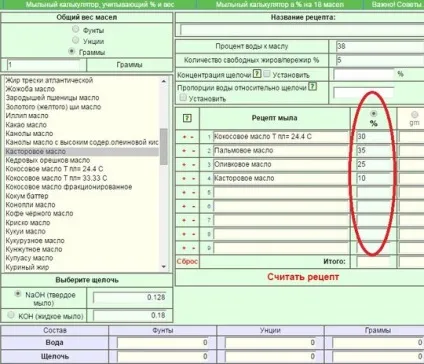This screenshot has width=424, height=364.
Task: Select Кокосовое масло фракционированное in list
Action: tap(69, 187)
